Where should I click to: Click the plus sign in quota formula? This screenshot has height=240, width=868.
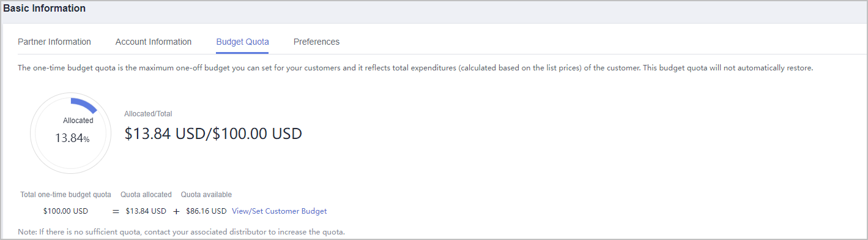point(176,211)
